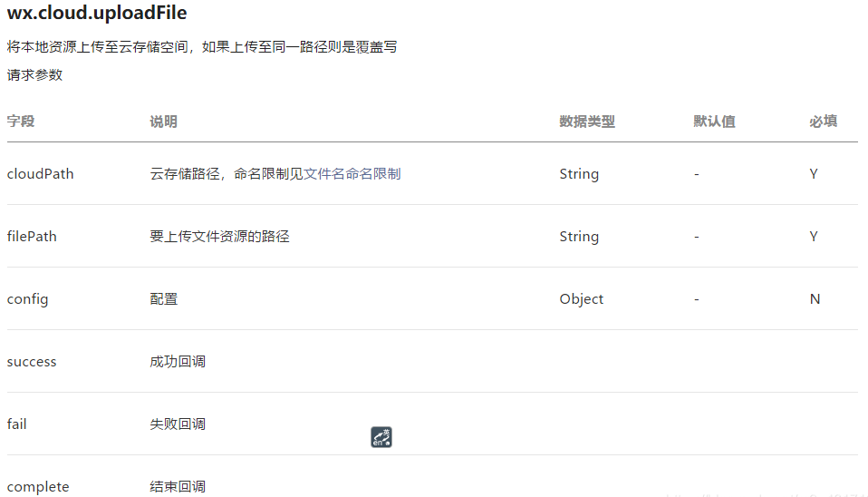
Task: Click the 必填 column header
Action: pyautogui.click(x=824, y=122)
